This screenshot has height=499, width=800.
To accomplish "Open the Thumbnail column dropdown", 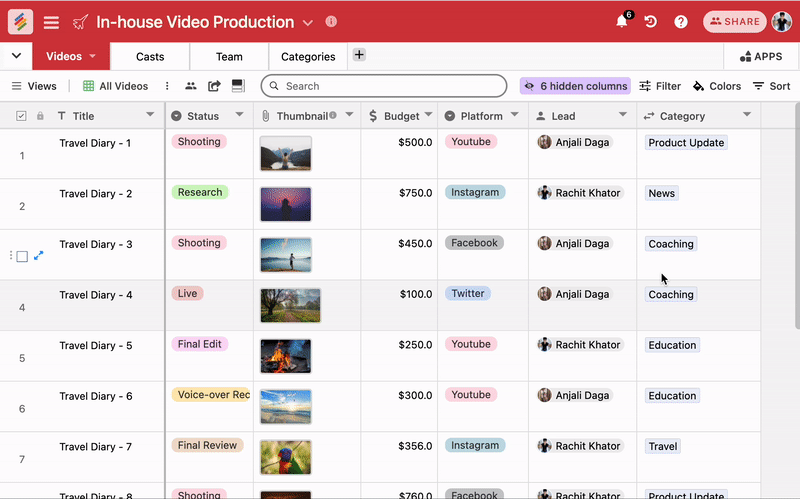I will [x=349, y=114].
